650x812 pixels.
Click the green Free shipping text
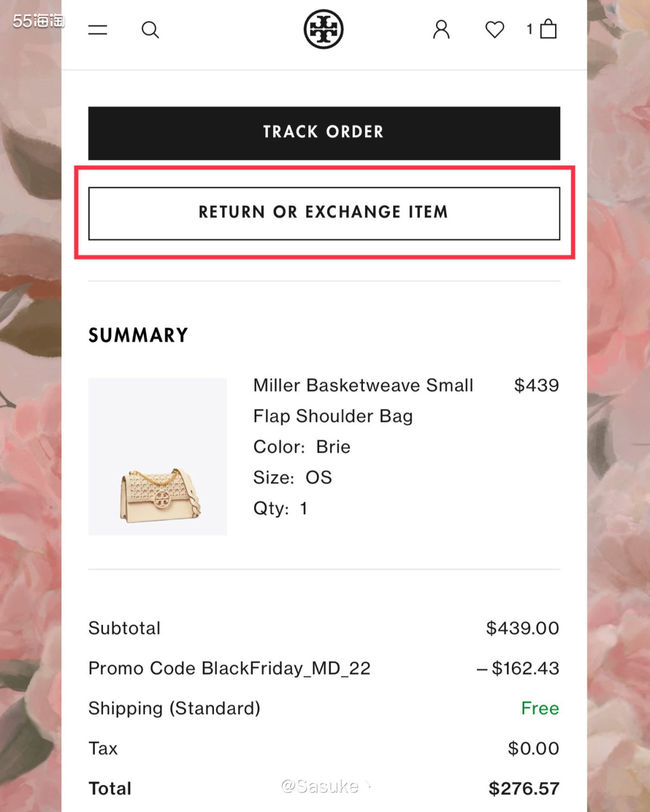[x=539, y=708]
